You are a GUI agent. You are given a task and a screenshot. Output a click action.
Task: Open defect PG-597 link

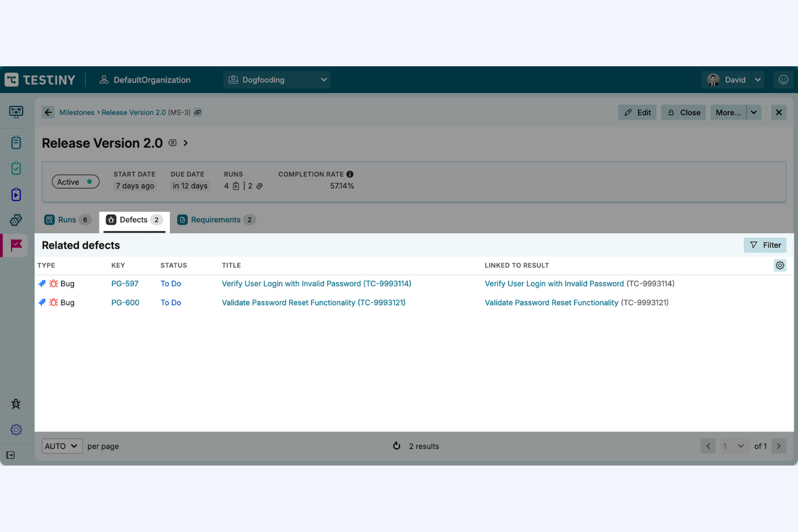pos(125,283)
